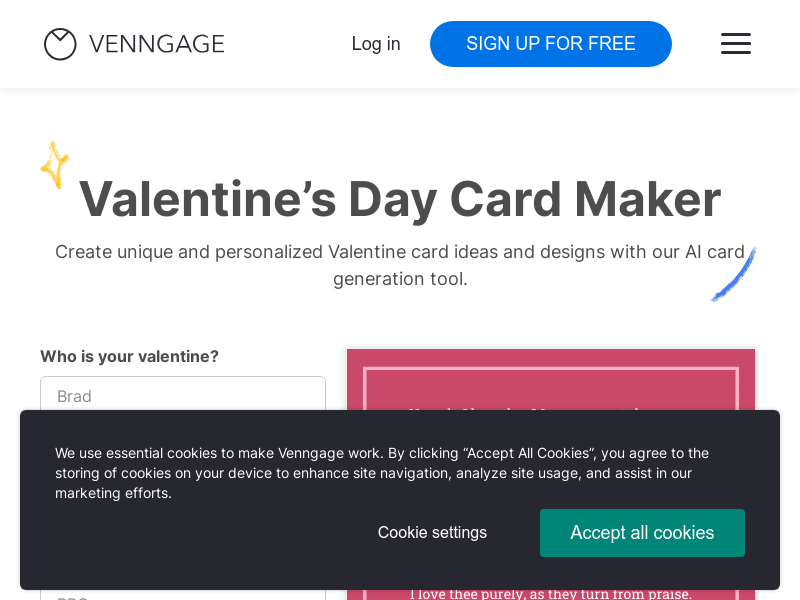Click the VENNGAGE wordmark text

(x=156, y=44)
